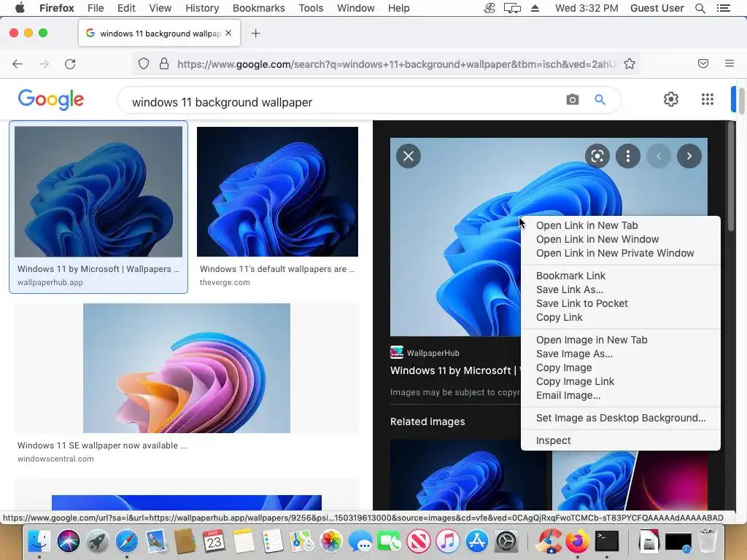Screen dimensions: 747x560
Task: Open a new tab with plus button
Action: click(255, 34)
